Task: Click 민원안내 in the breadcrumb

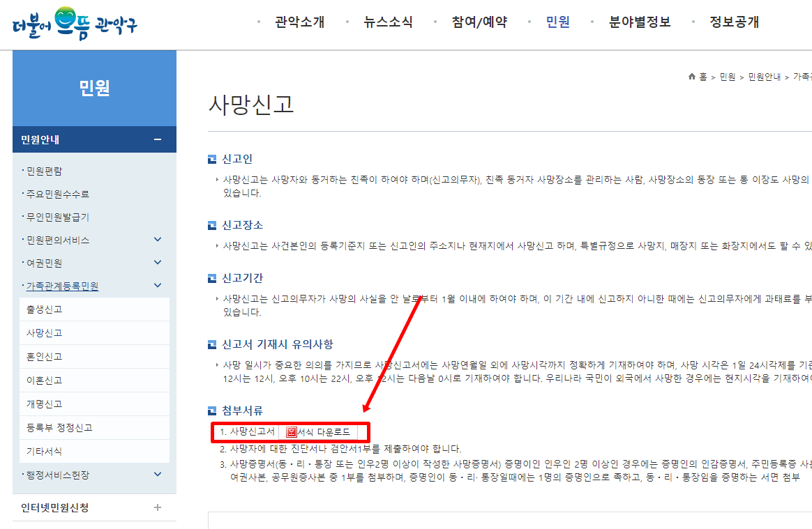Action: pyautogui.click(x=765, y=77)
